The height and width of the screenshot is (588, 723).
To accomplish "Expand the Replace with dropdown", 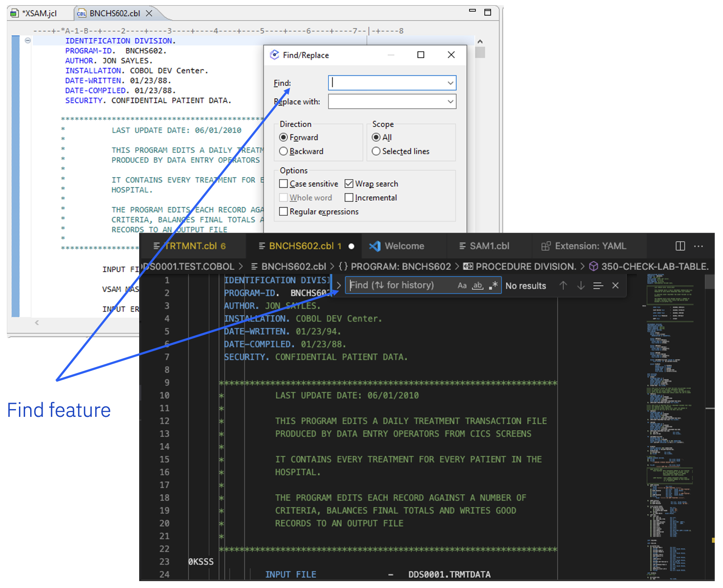I will click(x=450, y=102).
